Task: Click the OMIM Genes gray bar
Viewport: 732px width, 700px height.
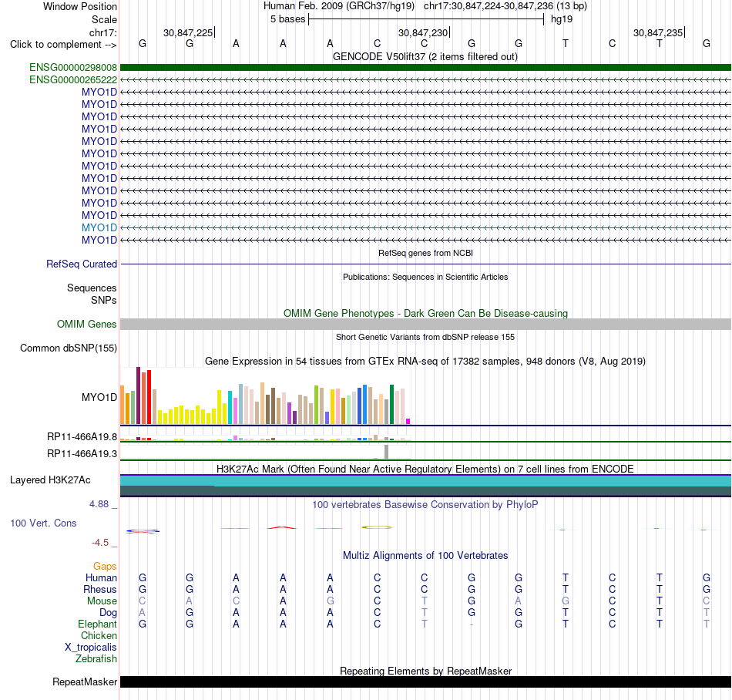Action: coord(425,324)
